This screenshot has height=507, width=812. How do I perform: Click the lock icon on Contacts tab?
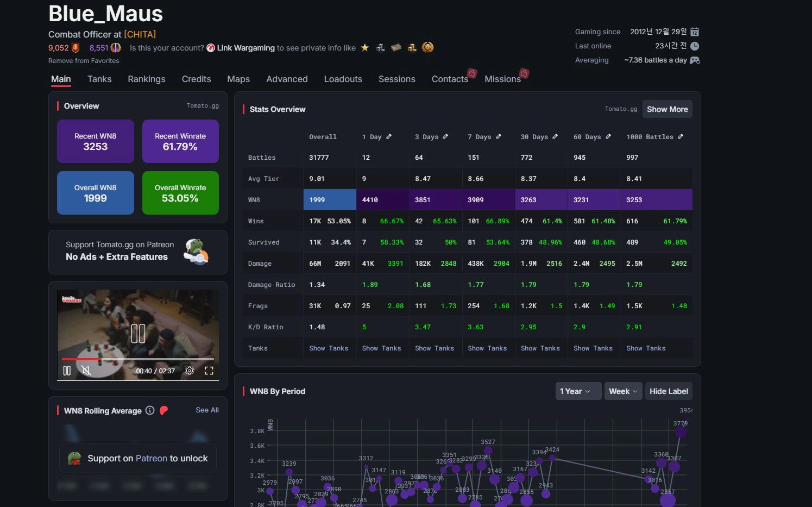[473, 73]
